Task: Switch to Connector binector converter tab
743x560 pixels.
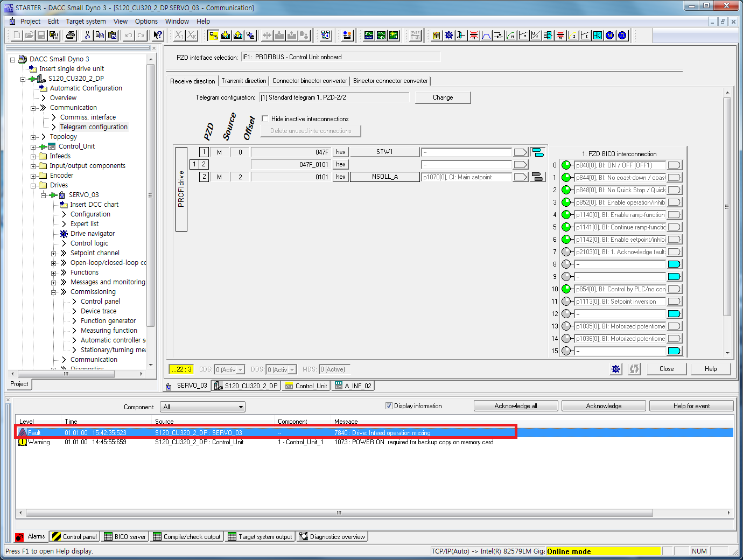Action: click(310, 81)
